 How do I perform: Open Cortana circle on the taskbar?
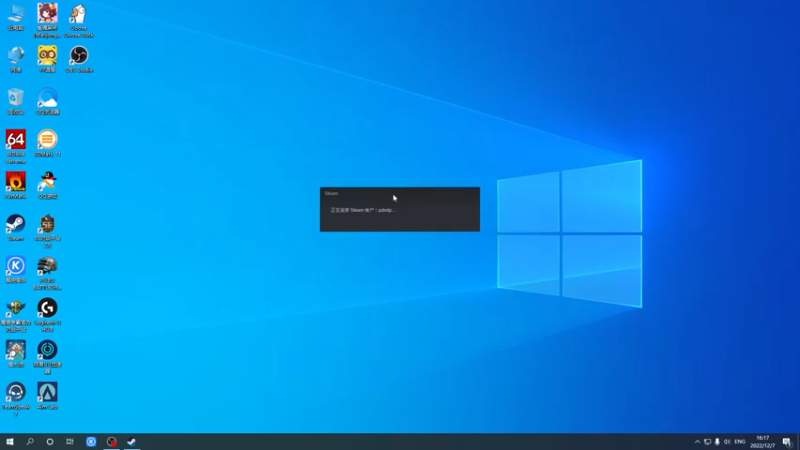pyautogui.click(x=49, y=442)
